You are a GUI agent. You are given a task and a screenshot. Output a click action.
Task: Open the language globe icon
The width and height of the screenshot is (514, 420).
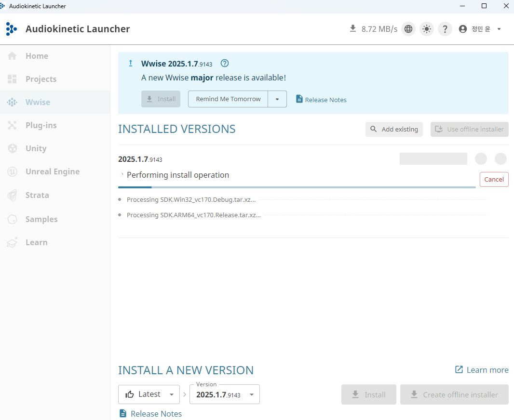408,29
